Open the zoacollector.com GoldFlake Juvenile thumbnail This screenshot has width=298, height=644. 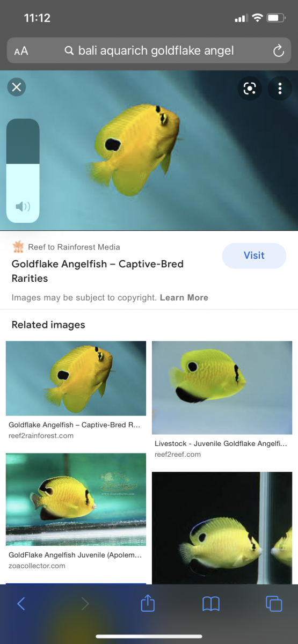(x=76, y=499)
